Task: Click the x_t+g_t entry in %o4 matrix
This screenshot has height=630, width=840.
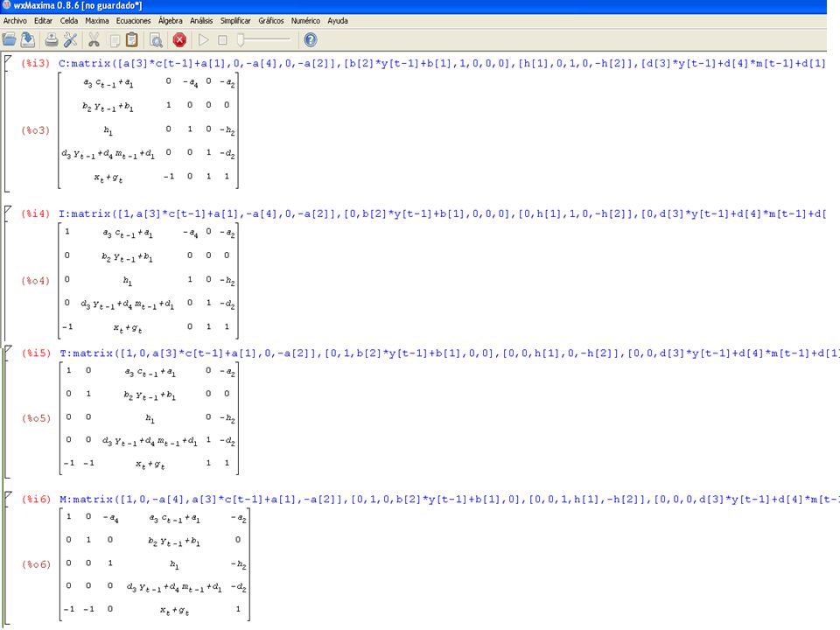Action: [x=128, y=328]
